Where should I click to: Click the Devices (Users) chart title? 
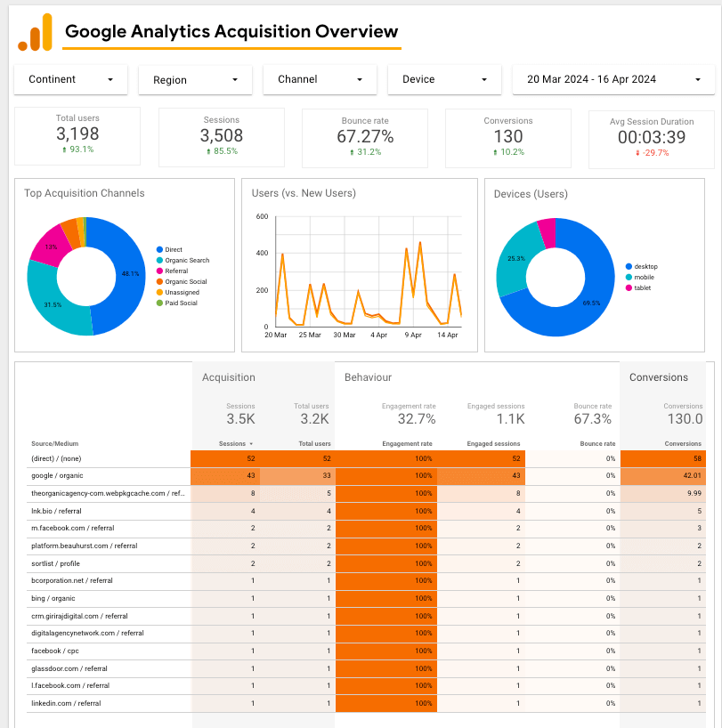[x=531, y=194]
